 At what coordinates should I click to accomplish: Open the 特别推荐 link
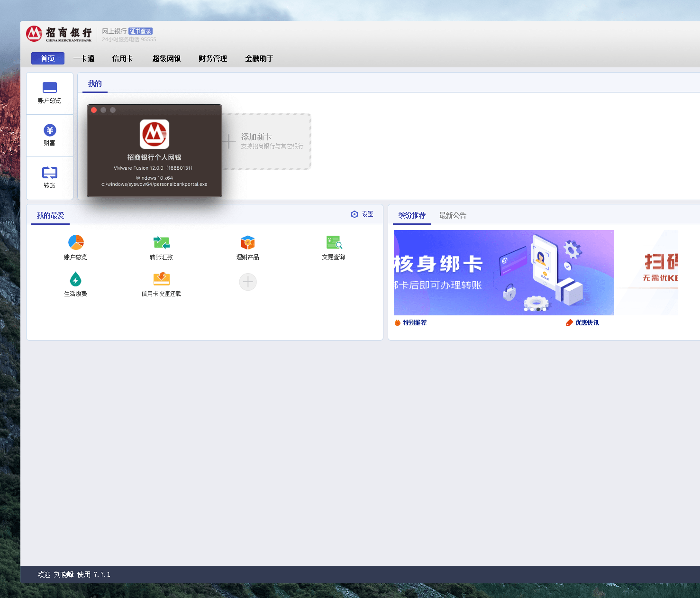click(x=415, y=322)
